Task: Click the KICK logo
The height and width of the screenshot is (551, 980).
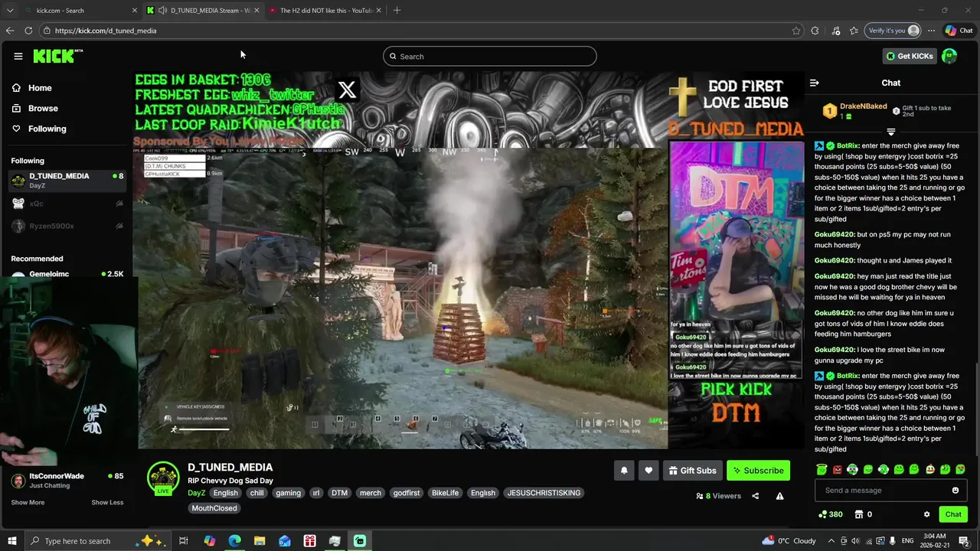Action: click(x=57, y=56)
